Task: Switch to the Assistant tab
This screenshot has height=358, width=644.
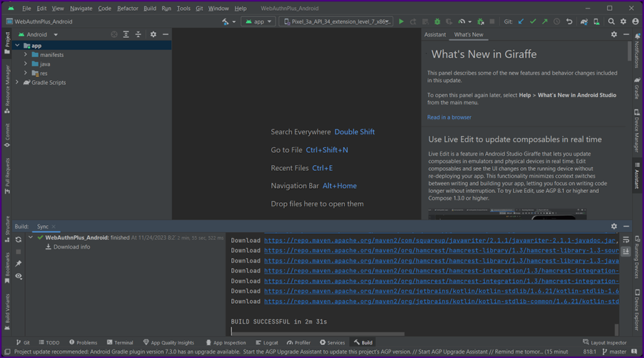Action: [435, 34]
